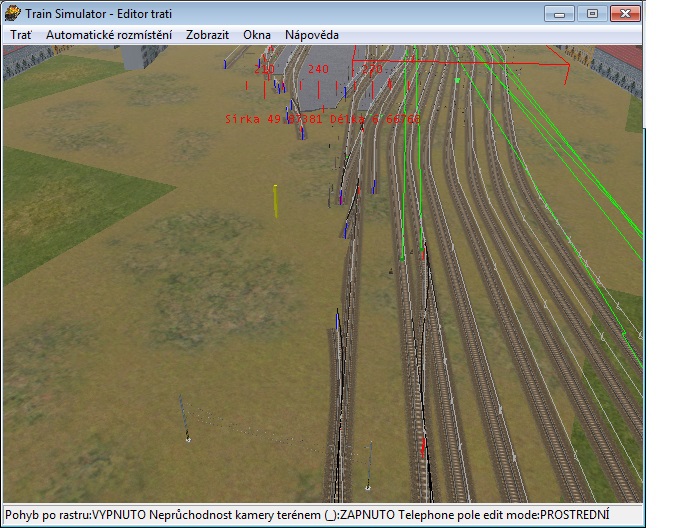Viewport: 691px width, 528px height.
Task: Open the Trať menu
Action: [20, 34]
